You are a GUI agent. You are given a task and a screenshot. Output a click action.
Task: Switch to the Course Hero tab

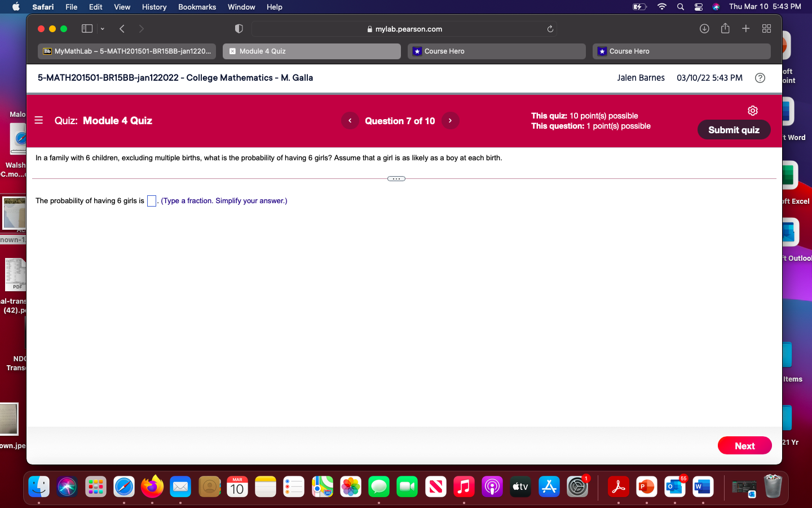point(496,51)
